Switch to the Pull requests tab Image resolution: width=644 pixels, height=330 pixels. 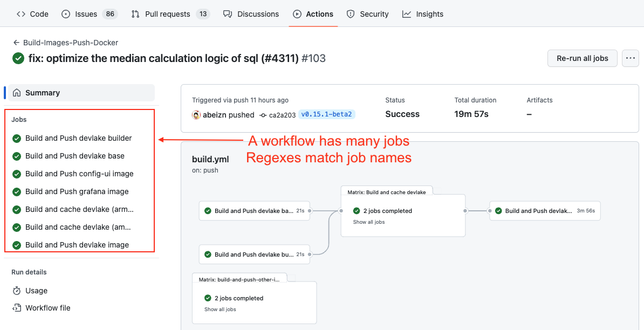[167, 14]
